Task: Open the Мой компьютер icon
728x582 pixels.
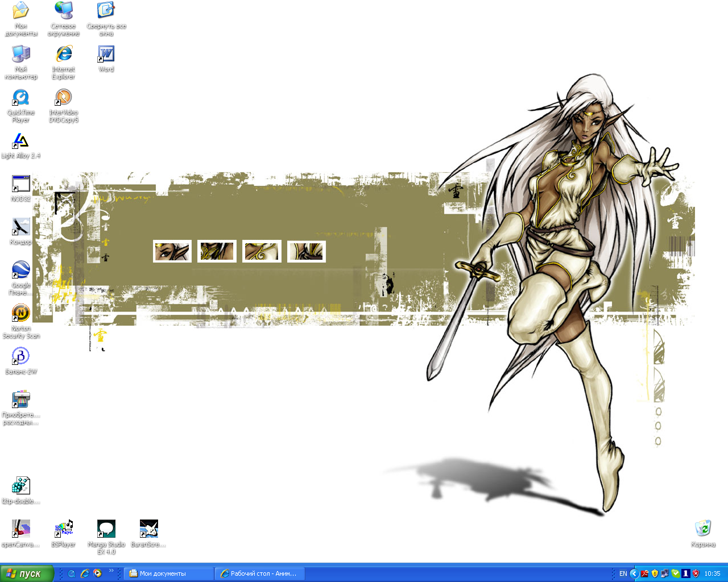Action: pyautogui.click(x=21, y=62)
